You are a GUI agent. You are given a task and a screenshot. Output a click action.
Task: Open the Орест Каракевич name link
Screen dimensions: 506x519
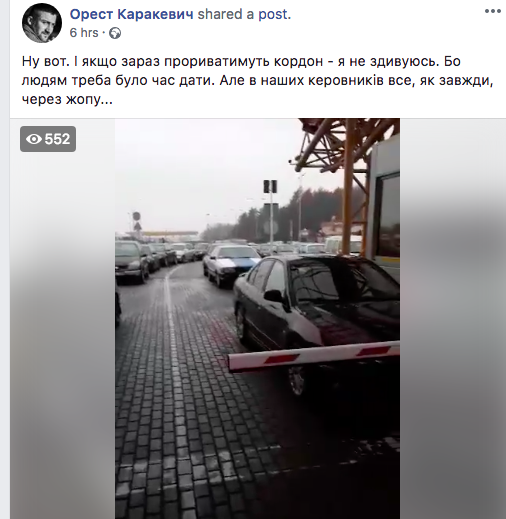tap(132, 14)
